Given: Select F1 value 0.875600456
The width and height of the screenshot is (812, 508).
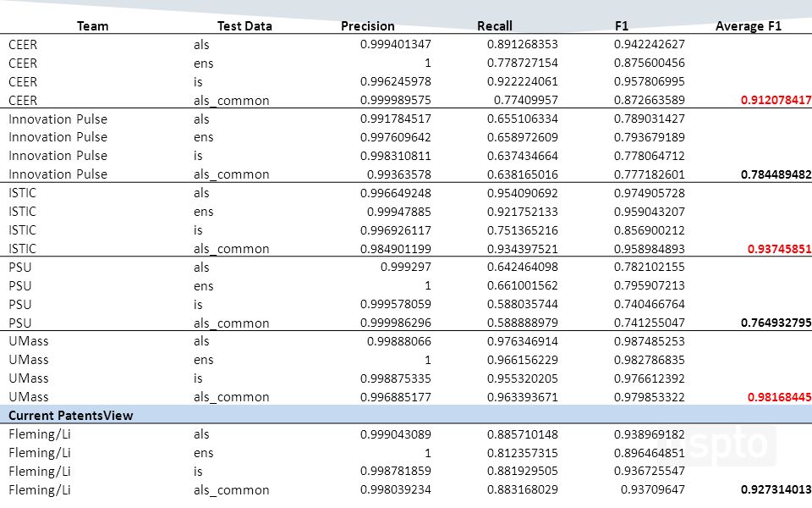Looking at the screenshot, I should (650, 63).
